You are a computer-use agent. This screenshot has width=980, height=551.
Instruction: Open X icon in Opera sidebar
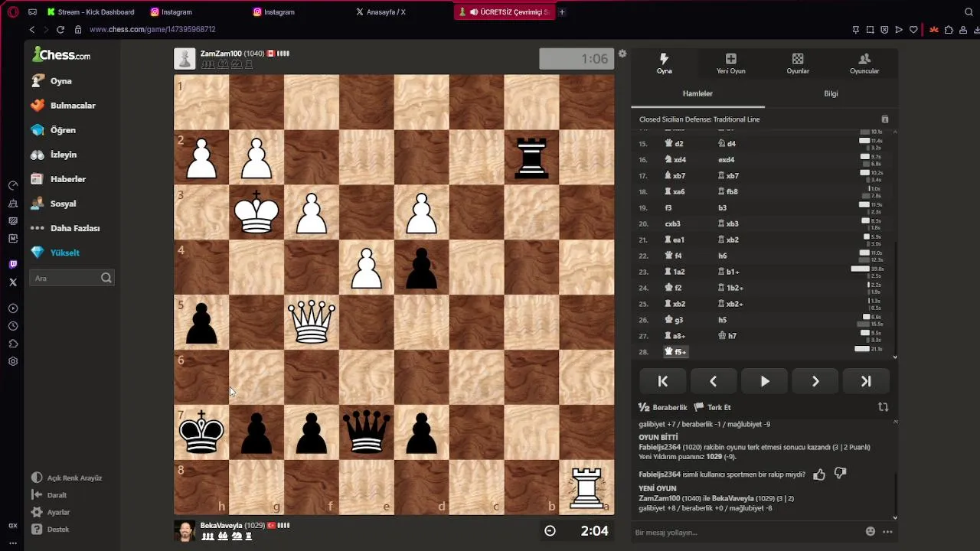[13, 282]
